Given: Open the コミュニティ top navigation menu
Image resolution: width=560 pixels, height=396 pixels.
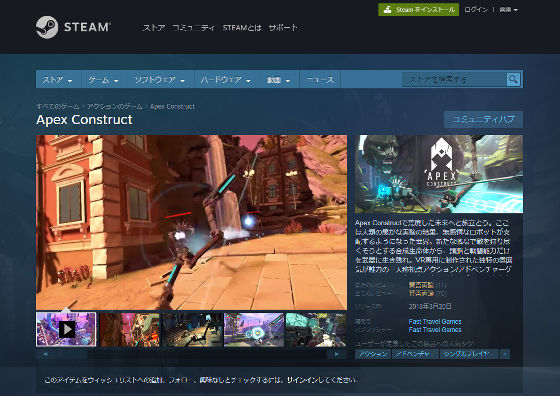Looking at the screenshot, I should tap(194, 27).
